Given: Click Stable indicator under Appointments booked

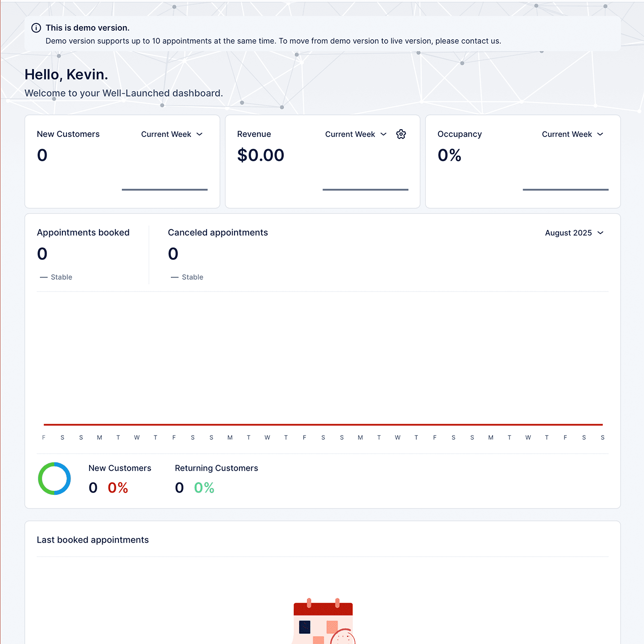Looking at the screenshot, I should click(56, 277).
